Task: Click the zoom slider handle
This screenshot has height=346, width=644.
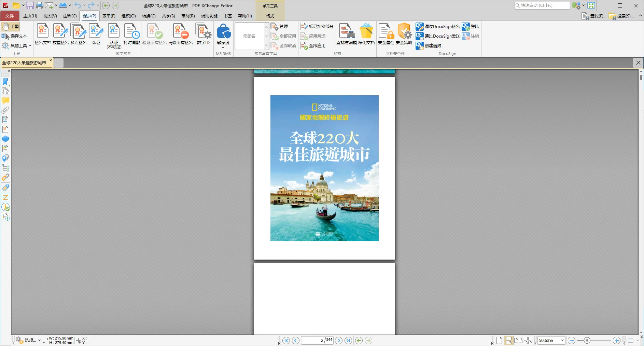Action: click(x=587, y=341)
